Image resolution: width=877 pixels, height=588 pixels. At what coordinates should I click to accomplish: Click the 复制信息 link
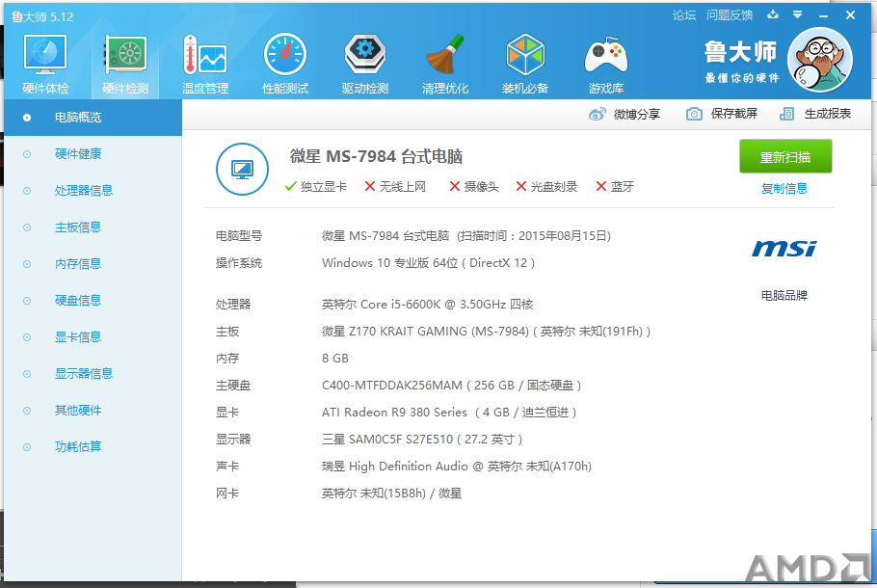tap(784, 189)
